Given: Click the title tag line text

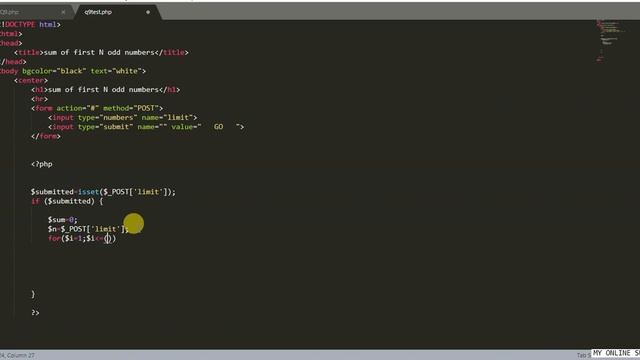Looking at the screenshot, I should pos(101,52).
